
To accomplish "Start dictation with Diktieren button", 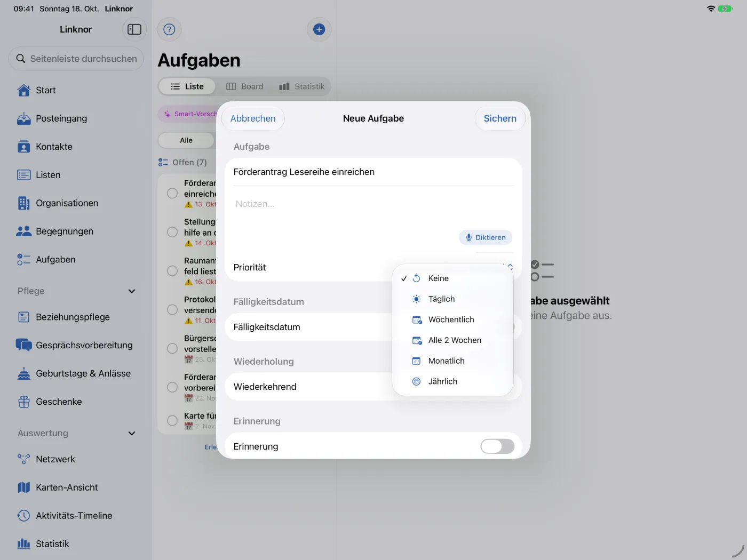I will (x=486, y=237).
